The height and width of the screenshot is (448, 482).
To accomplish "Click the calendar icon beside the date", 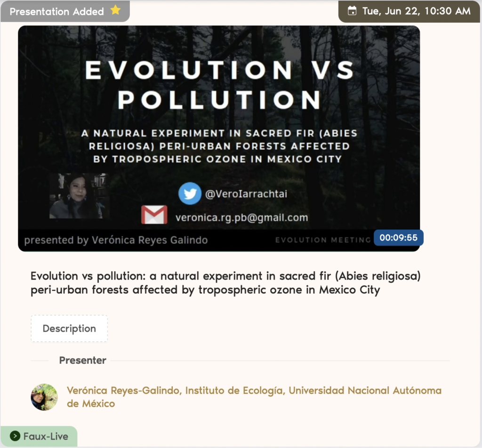I will click(x=352, y=11).
